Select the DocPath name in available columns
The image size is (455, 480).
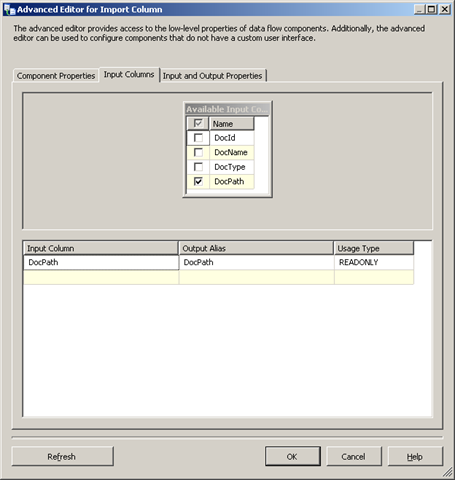(232, 181)
